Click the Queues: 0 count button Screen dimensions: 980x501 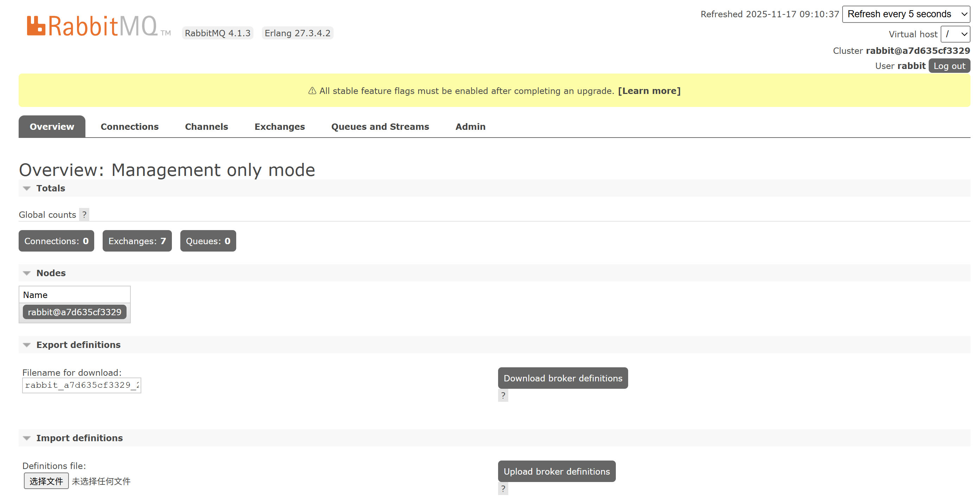(x=208, y=241)
